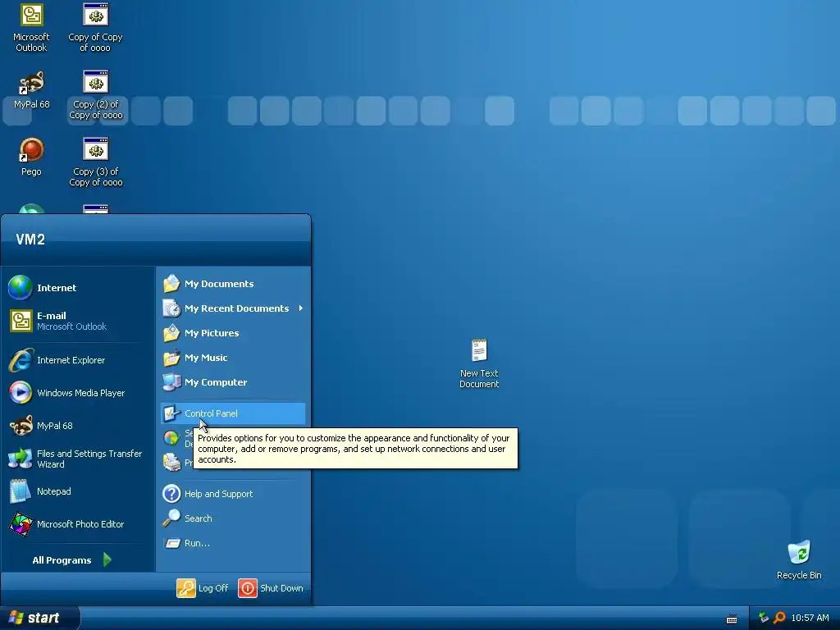Open MyPal 68 in the Start menu
Screen dimensions: 840x630
click(78, 426)
